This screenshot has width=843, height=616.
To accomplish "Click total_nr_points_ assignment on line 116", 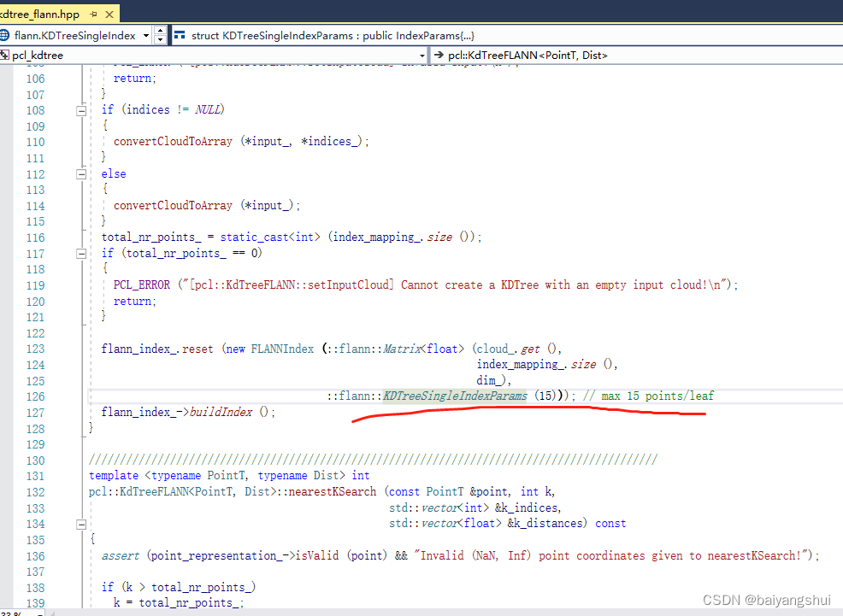I will coord(151,238).
